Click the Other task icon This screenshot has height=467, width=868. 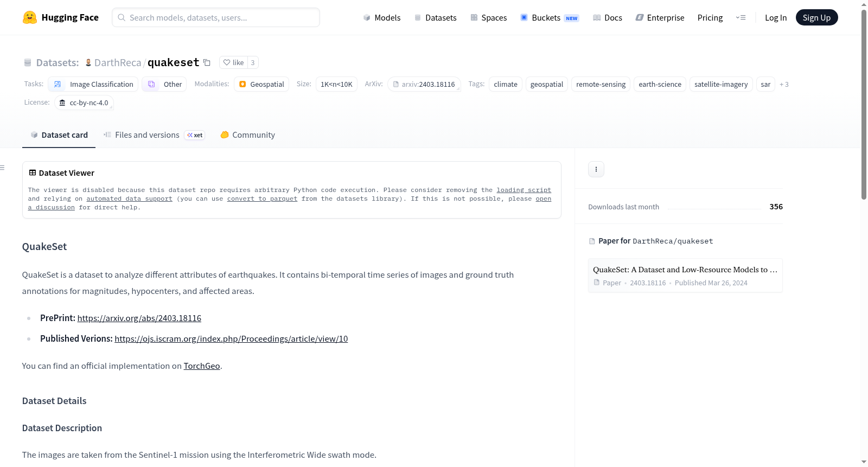coord(151,84)
